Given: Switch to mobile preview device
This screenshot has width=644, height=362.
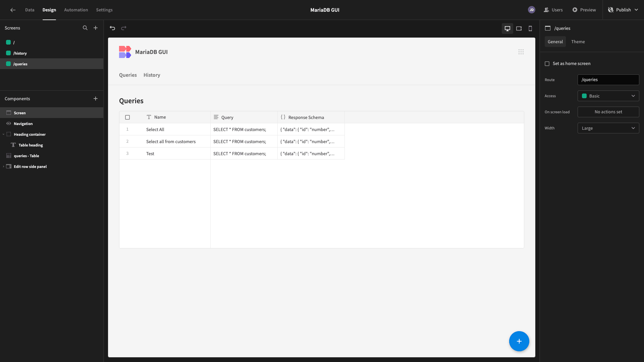Looking at the screenshot, I should point(530,28).
